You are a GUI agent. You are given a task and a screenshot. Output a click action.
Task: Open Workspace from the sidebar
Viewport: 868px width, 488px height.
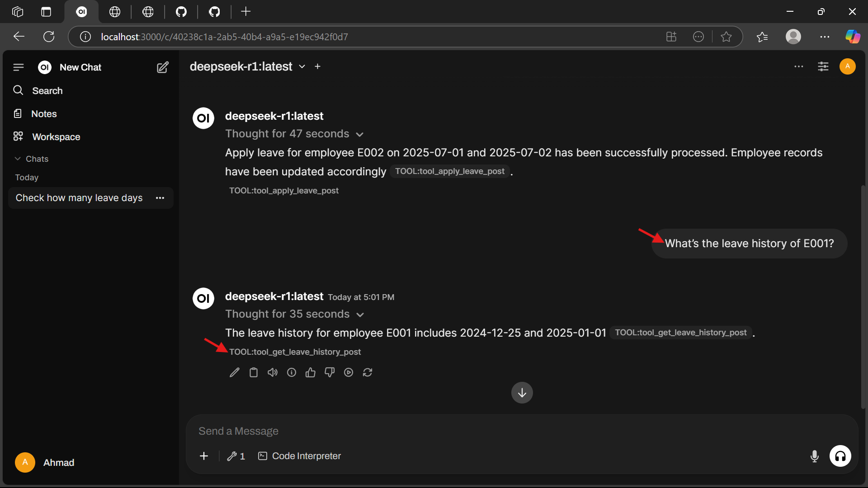[x=56, y=136]
